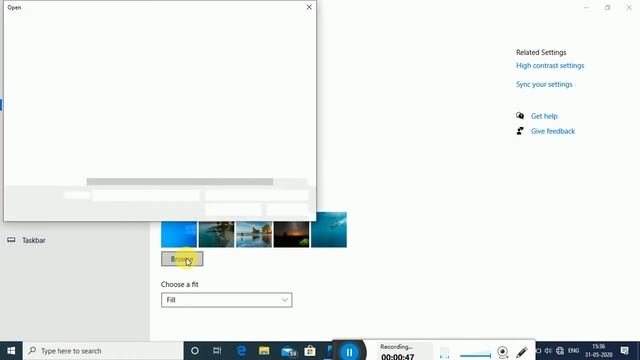Open the Mail app in the taskbar
Screen dimensions: 640x360
point(288,351)
